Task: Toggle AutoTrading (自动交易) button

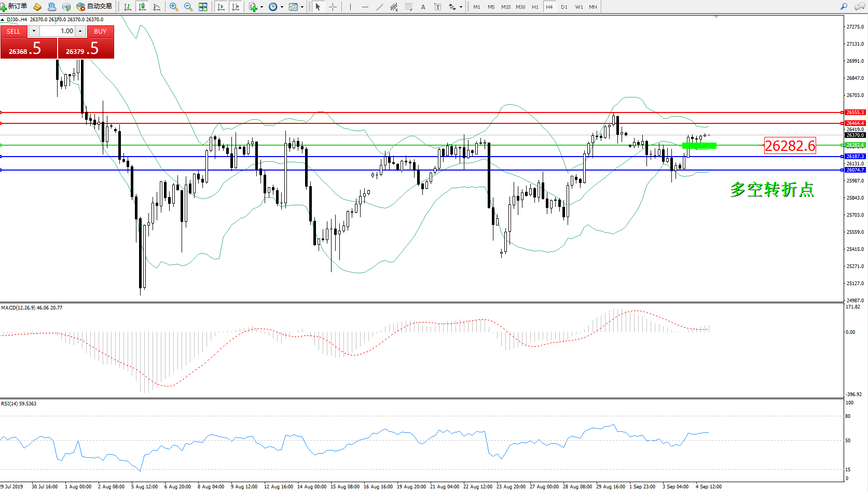Action: (x=94, y=7)
